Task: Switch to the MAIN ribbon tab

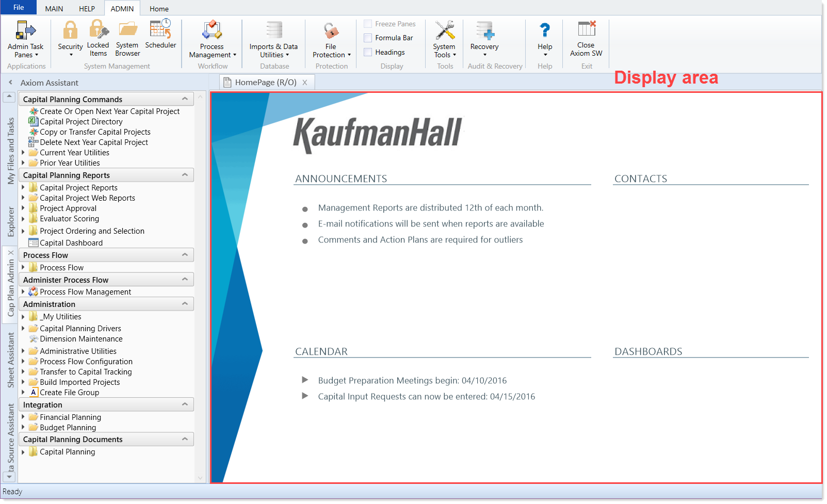Action: click(x=54, y=9)
